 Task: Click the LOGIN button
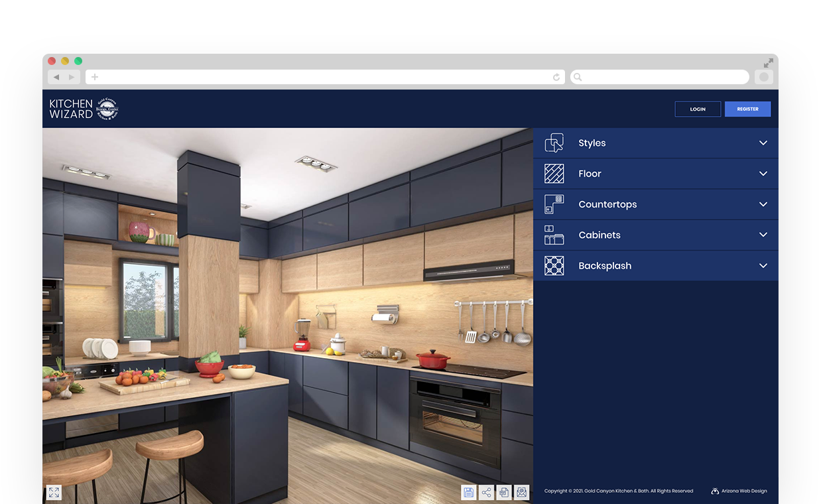pyautogui.click(x=698, y=109)
